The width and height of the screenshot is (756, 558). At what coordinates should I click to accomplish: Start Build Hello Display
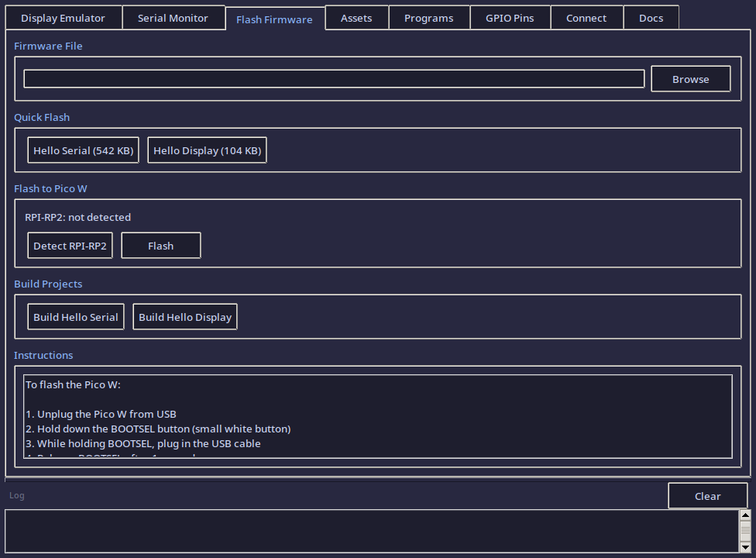tap(184, 316)
